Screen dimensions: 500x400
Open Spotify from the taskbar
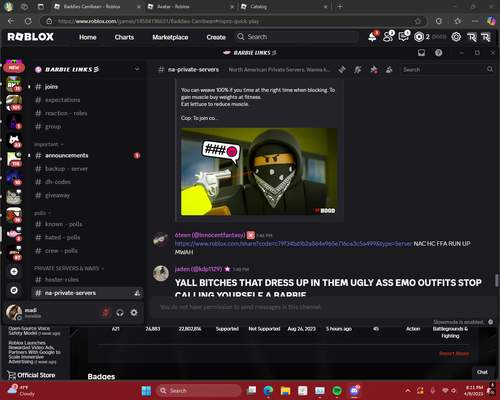pos(337,391)
